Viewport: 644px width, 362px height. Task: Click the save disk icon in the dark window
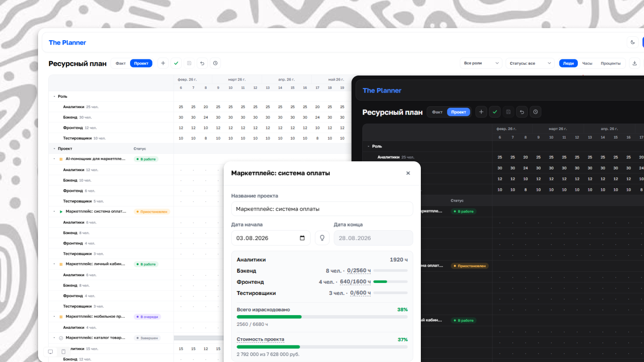click(508, 112)
